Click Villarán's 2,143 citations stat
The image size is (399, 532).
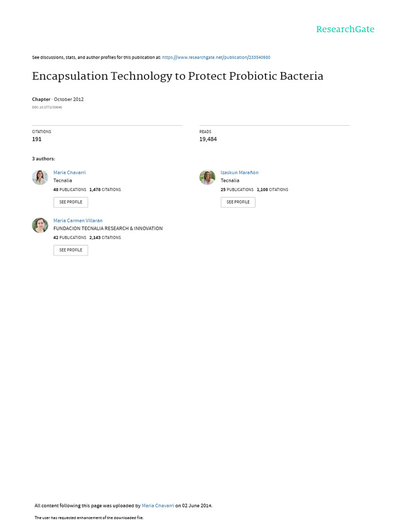pos(105,237)
